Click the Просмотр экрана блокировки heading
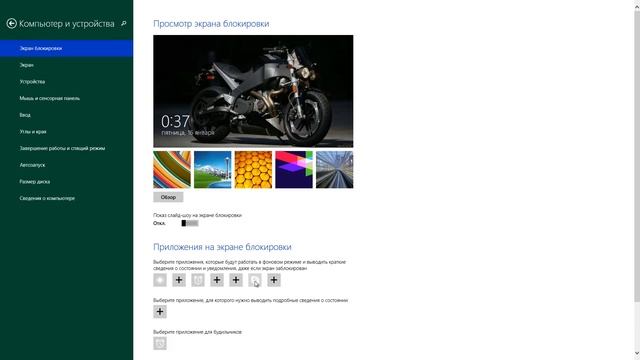Viewport: 640px width, 360px height. [211, 24]
